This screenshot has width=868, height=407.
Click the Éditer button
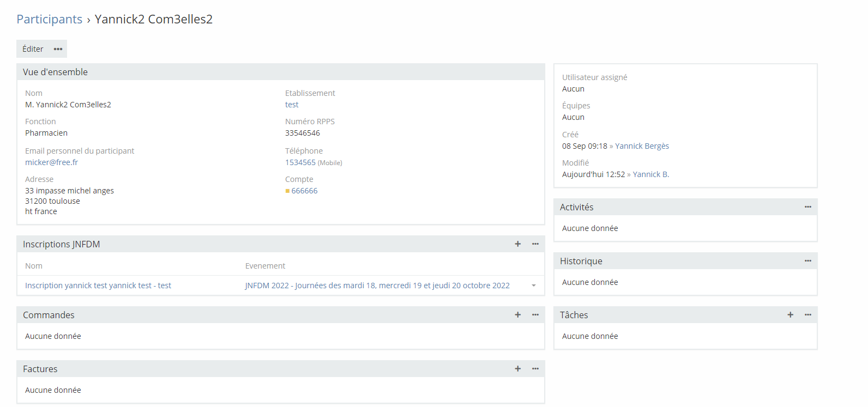(x=33, y=49)
